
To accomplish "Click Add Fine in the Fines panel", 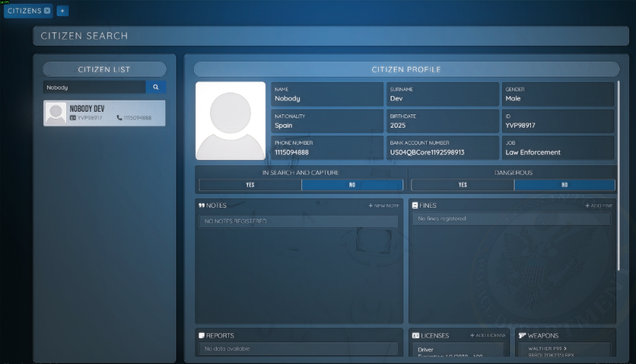I will pyautogui.click(x=598, y=206).
